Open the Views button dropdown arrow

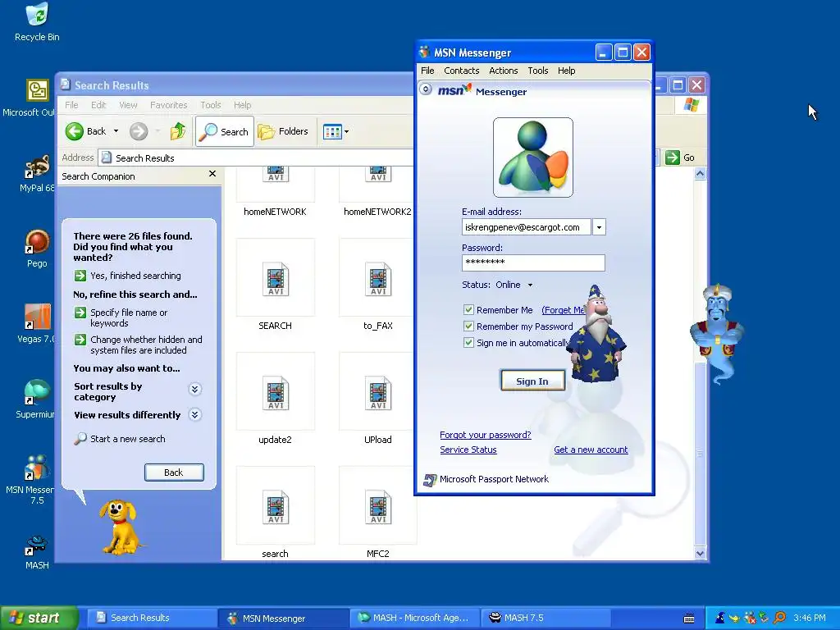(347, 131)
